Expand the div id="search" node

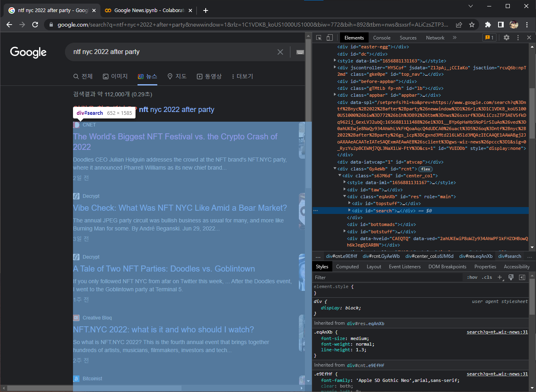[350, 210]
